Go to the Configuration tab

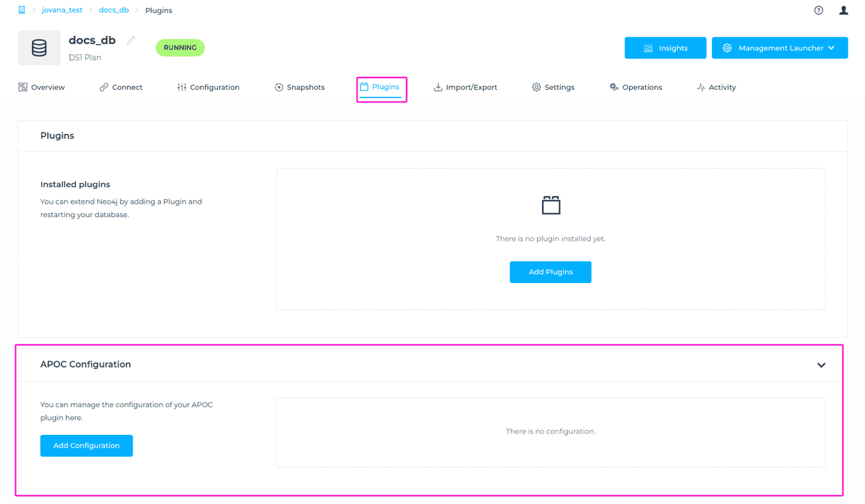click(x=208, y=87)
